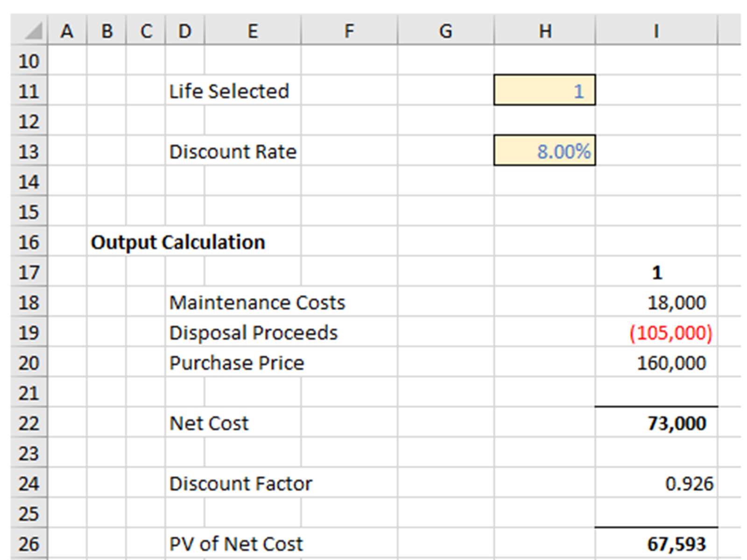Screen dimensions: 747x560
Task: Click the Net Cost total 73,000
Action: (x=656, y=423)
